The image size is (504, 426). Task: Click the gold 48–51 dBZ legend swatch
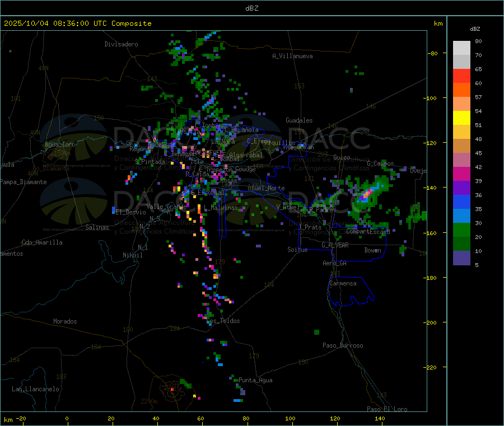[x=461, y=132]
